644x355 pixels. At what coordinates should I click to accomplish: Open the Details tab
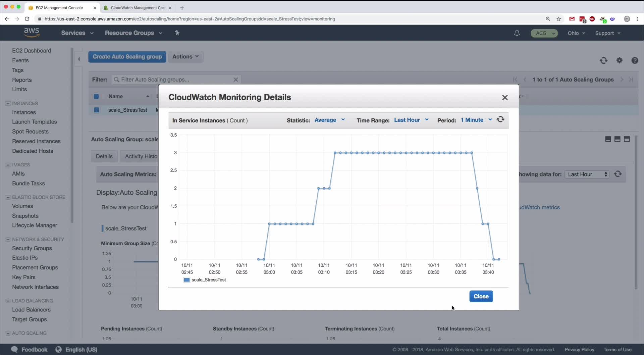click(x=104, y=156)
